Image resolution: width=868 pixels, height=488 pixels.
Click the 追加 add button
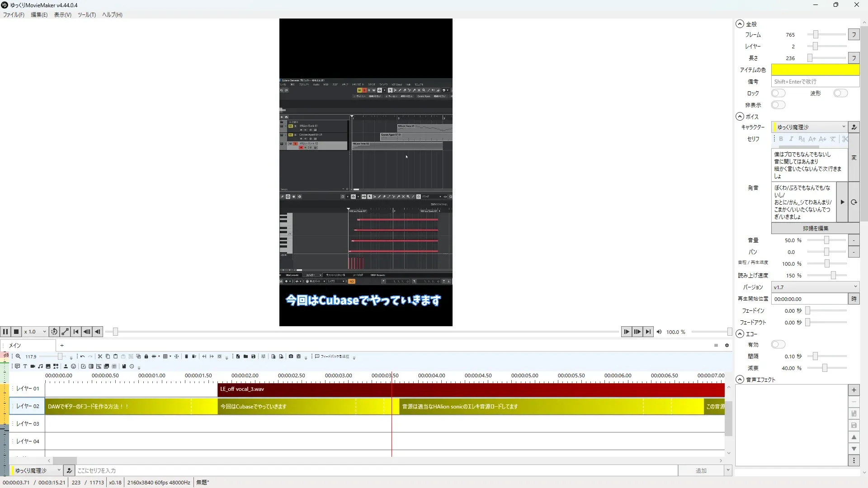[701, 470]
